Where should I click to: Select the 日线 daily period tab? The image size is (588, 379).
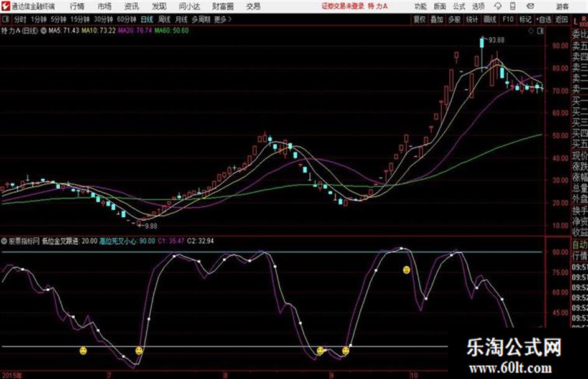pos(147,19)
